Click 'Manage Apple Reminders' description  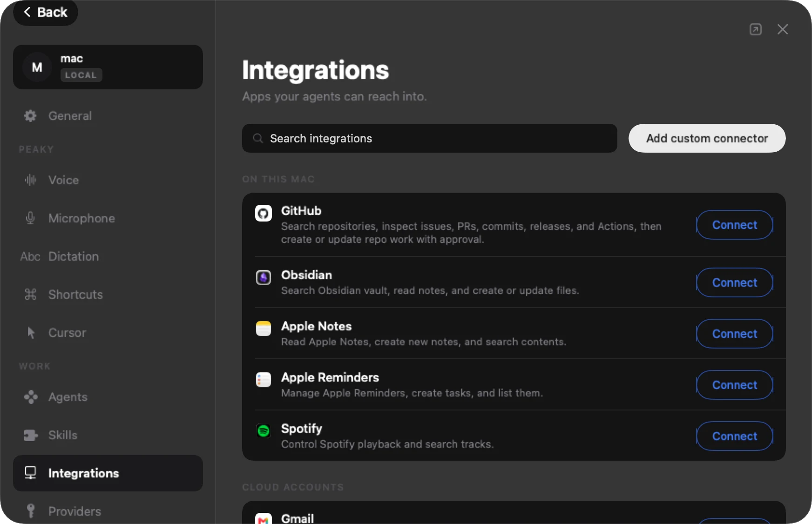point(412,393)
